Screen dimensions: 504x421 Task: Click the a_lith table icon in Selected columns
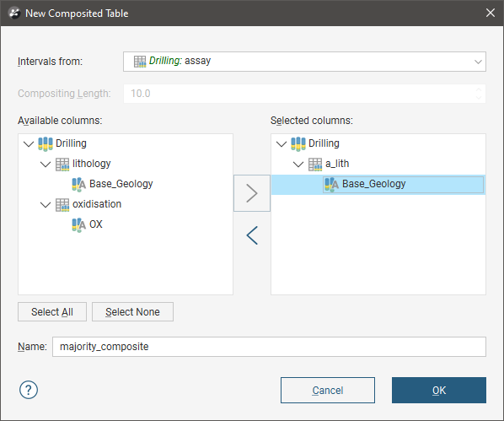315,164
